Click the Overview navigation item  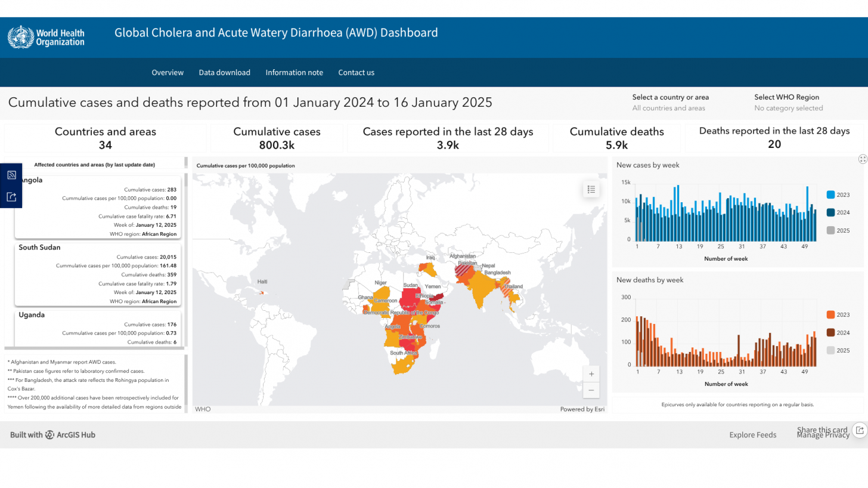pos(168,72)
